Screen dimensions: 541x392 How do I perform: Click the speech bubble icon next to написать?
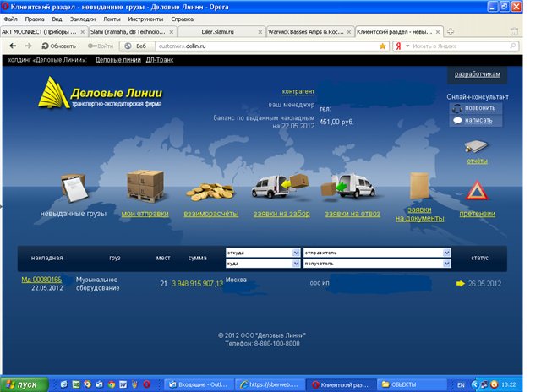[x=457, y=120]
